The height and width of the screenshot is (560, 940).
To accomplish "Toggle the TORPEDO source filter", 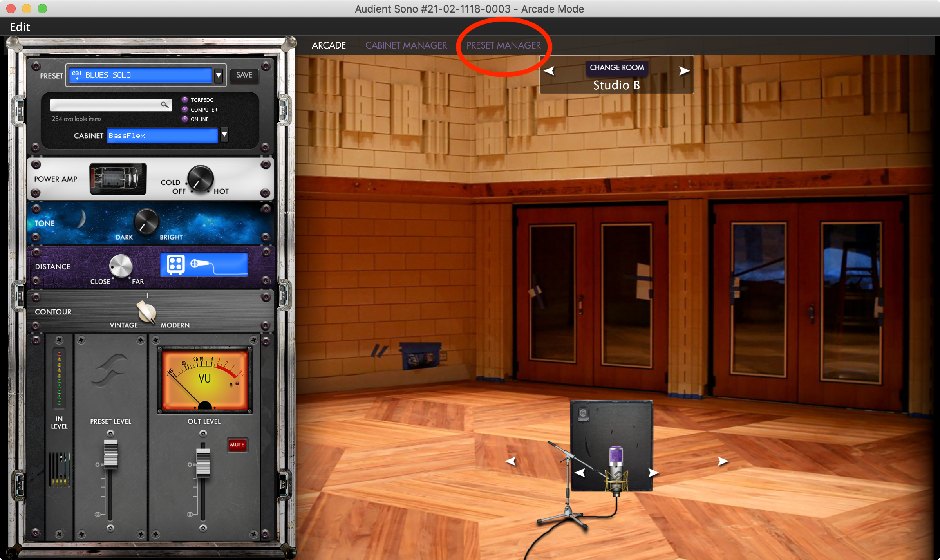I will [x=185, y=100].
